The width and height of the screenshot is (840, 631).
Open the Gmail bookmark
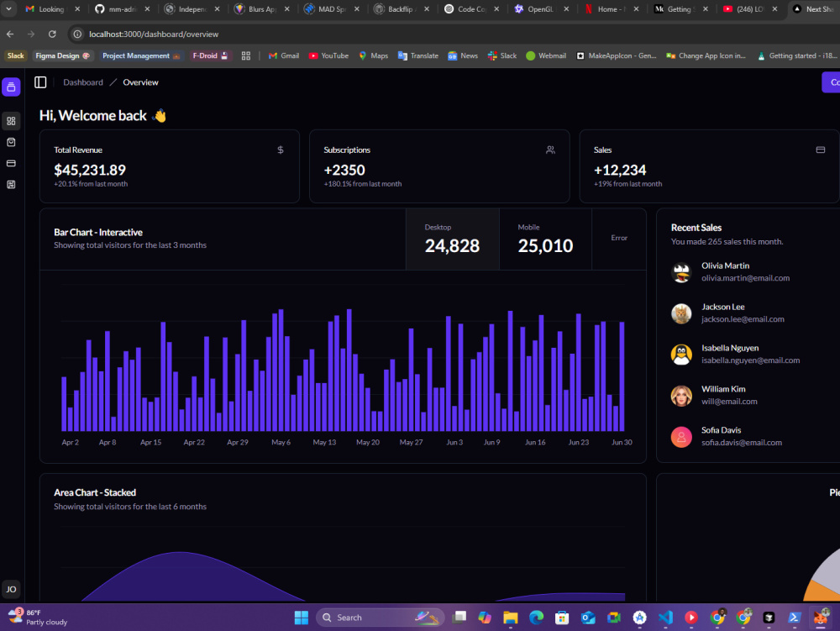pyautogui.click(x=284, y=55)
